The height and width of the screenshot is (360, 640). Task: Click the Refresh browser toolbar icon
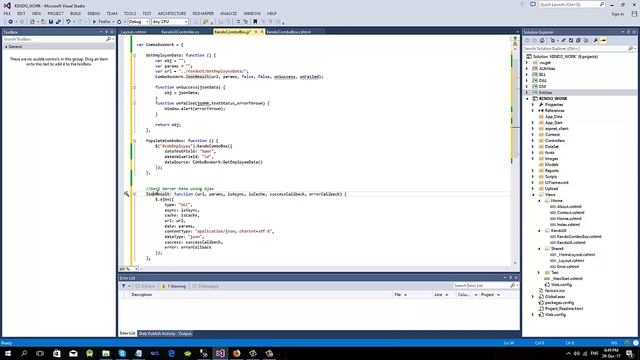pyautogui.click(x=119, y=22)
